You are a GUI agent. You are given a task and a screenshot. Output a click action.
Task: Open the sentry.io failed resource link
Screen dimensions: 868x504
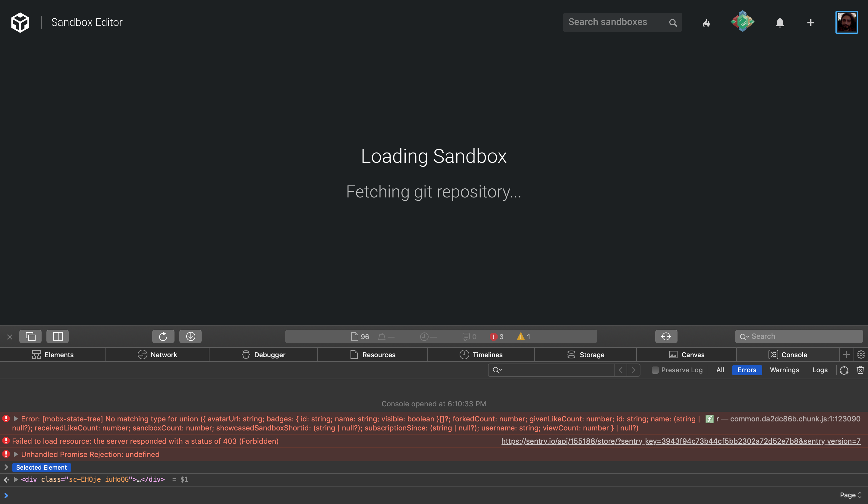click(x=681, y=441)
